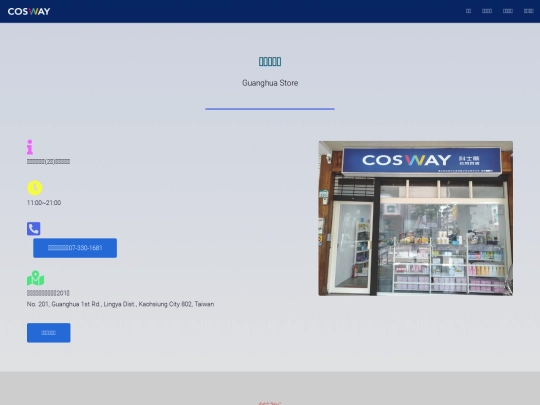Open the Guanghua storefront photo
The image size is (540, 405).
pyautogui.click(x=416, y=218)
